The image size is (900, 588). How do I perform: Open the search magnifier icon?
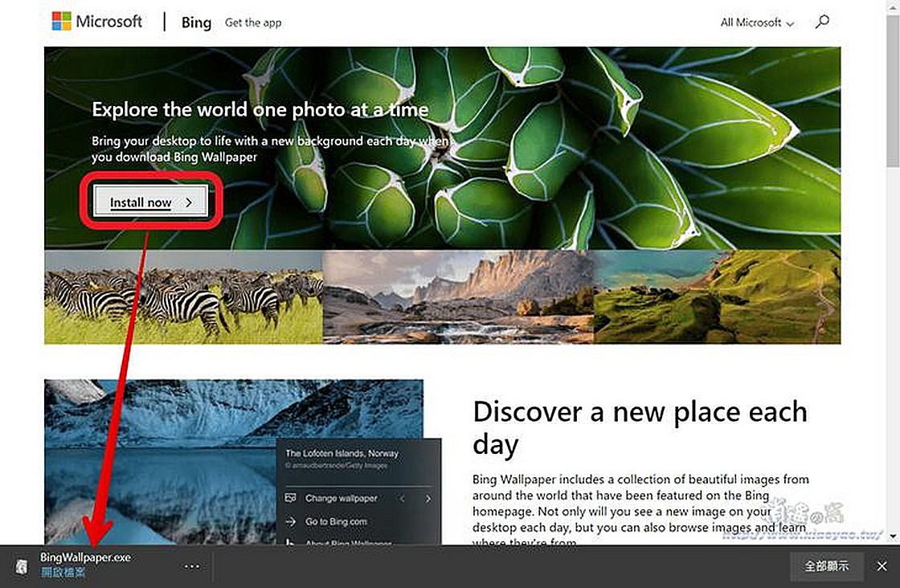click(x=822, y=22)
